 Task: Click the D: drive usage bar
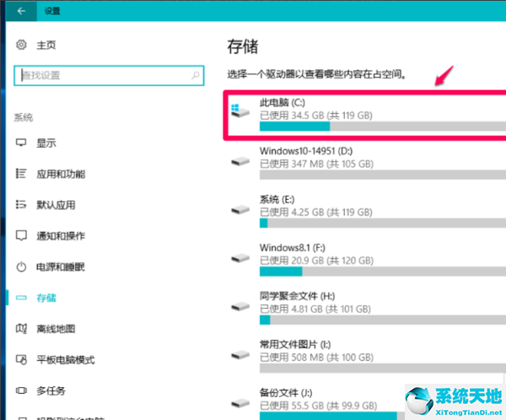pos(383,175)
